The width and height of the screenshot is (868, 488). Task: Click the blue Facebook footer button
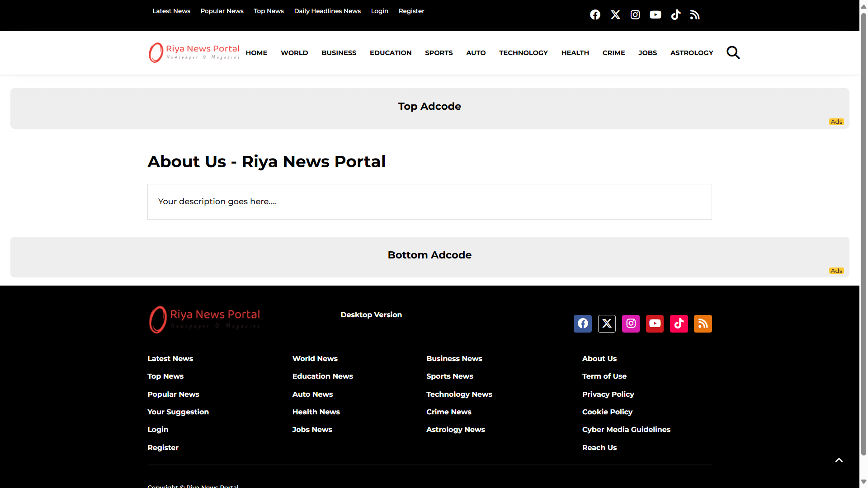[583, 324]
